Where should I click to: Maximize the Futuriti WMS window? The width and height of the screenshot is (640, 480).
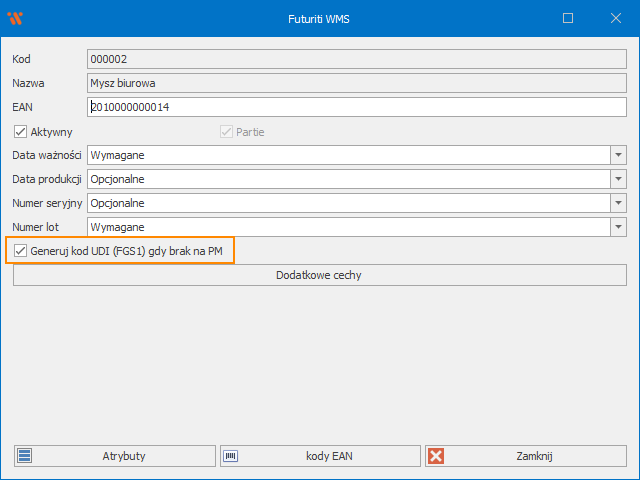[x=568, y=18]
